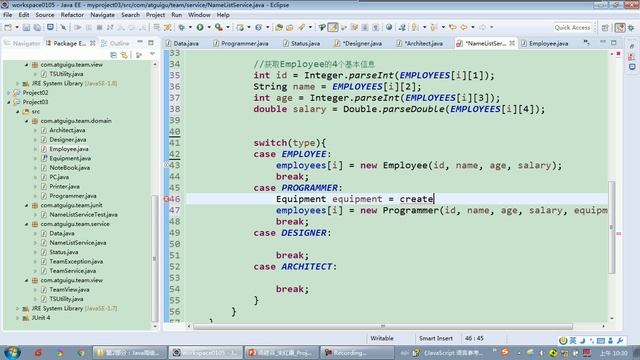Open the Help menu
This screenshot has width=640, height=360.
tap(223, 15)
